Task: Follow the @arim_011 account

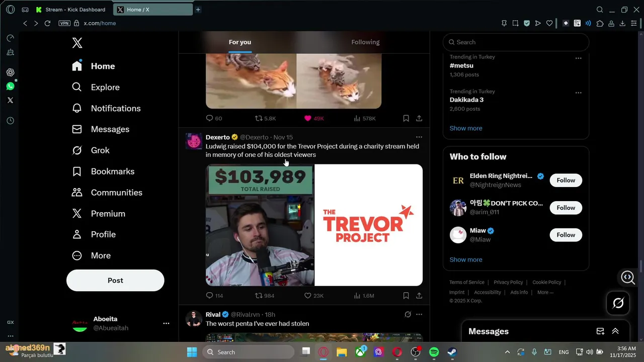Action: (566, 208)
